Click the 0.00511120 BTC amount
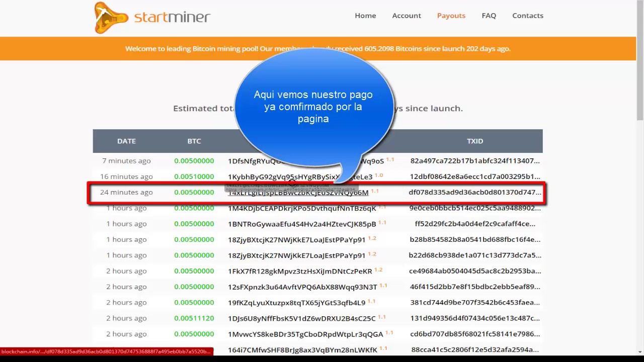 [x=194, y=318]
